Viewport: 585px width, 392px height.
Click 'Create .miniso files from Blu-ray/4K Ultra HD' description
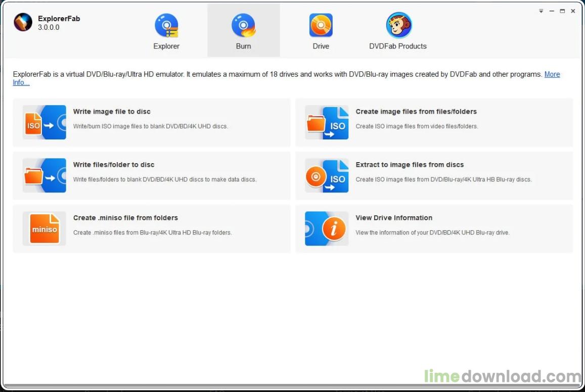153,232
